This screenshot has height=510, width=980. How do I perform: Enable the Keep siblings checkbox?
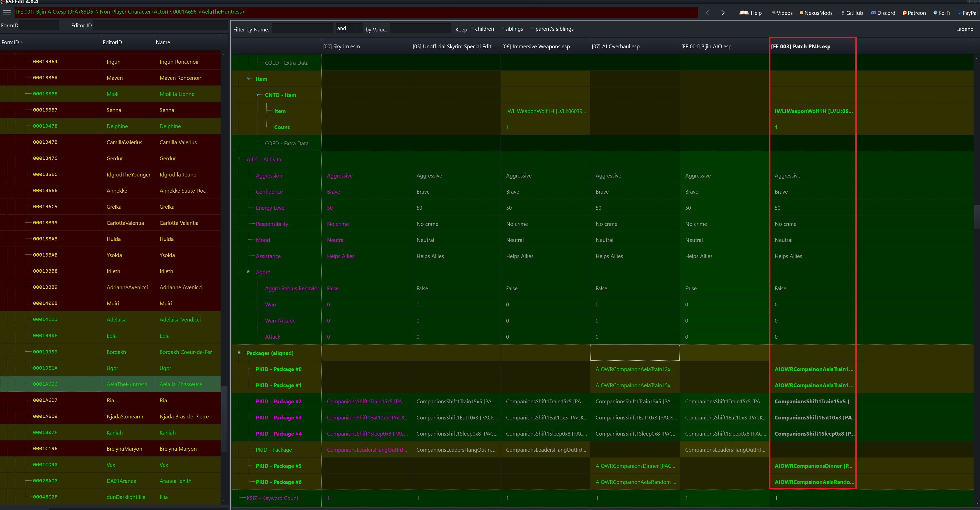[503, 29]
